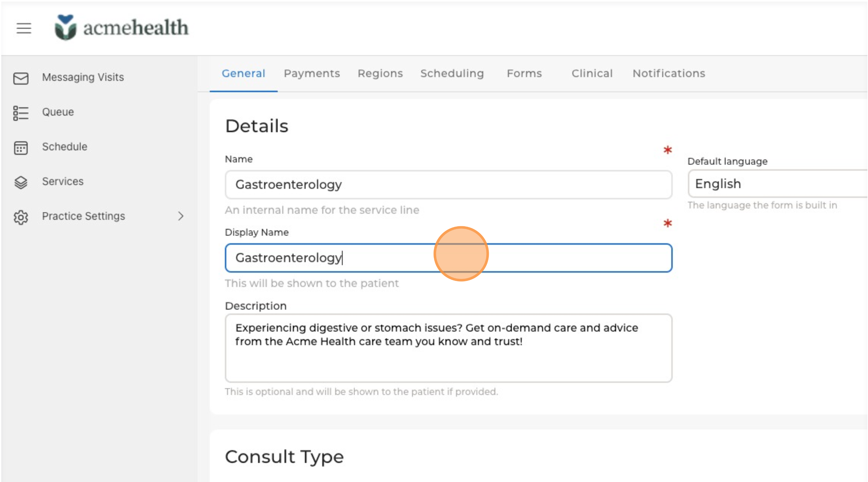The width and height of the screenshot is (868, 482).
Task: Switch to the Forms tab
Action: tap(524, 73)
